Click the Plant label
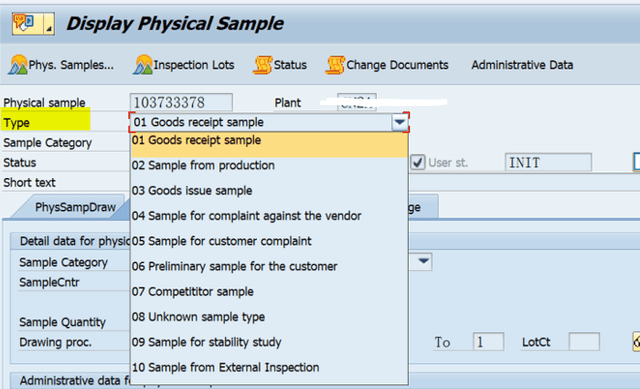 coord(288,102)
